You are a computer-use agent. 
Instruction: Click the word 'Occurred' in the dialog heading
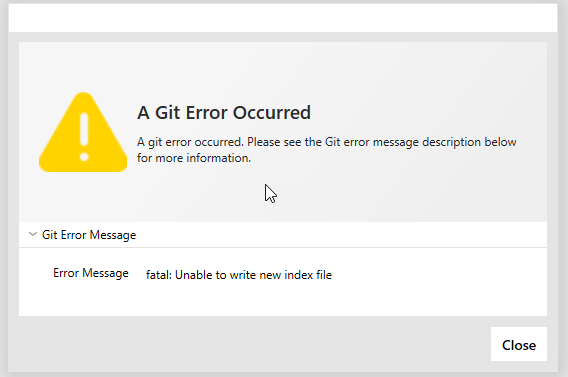[x=272, y=112]
